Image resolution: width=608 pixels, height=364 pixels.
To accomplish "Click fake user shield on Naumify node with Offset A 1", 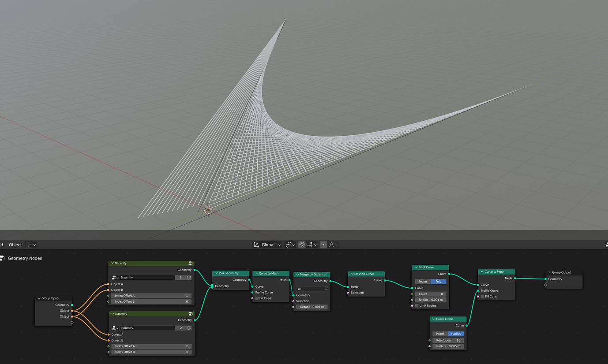I will point(189,278).
